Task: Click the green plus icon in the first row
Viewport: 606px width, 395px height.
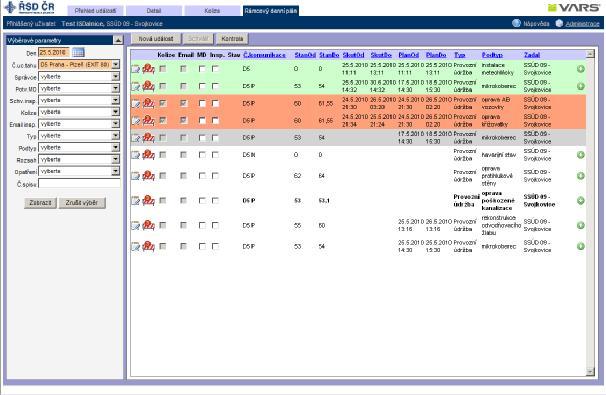Action: coord(580,69)
